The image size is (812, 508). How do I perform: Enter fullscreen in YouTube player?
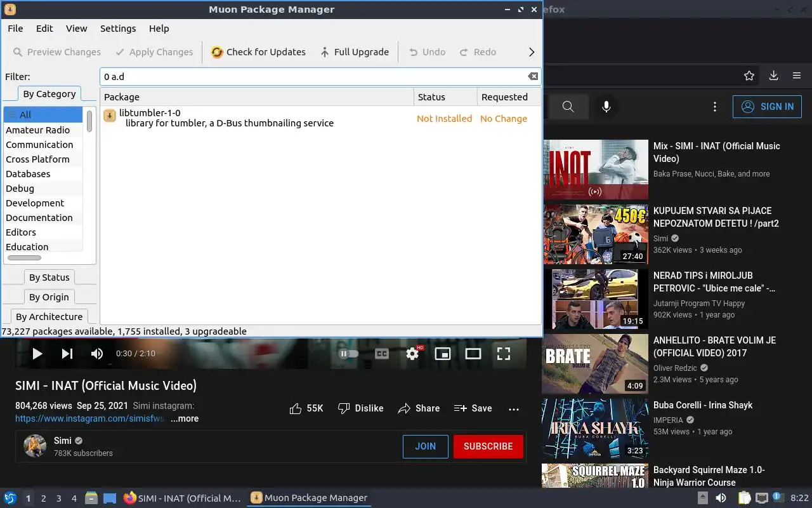point(504,354)
